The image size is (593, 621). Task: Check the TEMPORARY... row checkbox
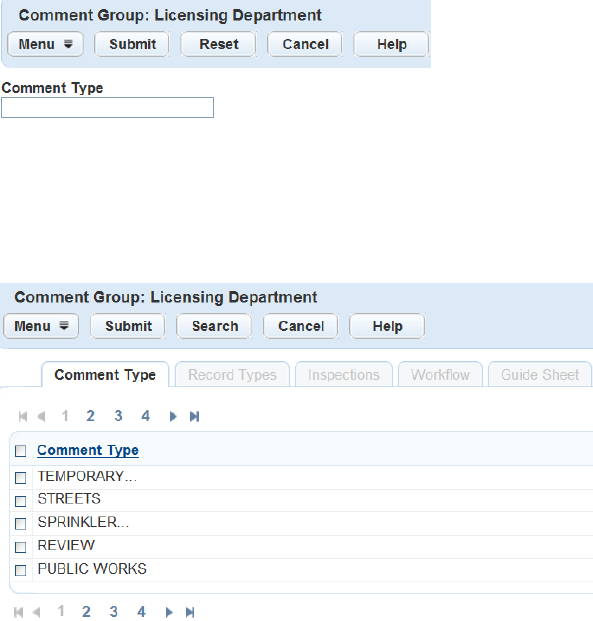(x=21, y=478)
